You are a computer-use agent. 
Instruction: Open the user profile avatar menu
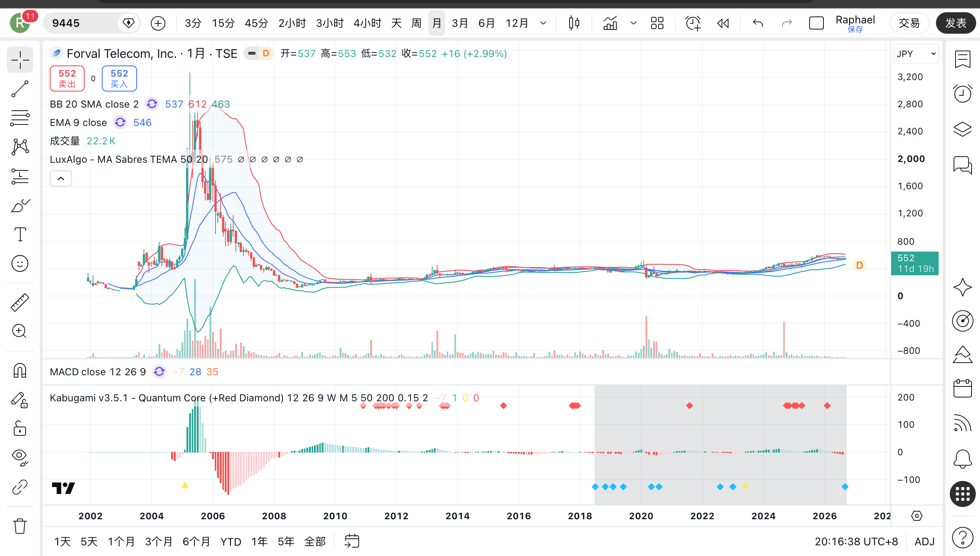pos(20,23)
